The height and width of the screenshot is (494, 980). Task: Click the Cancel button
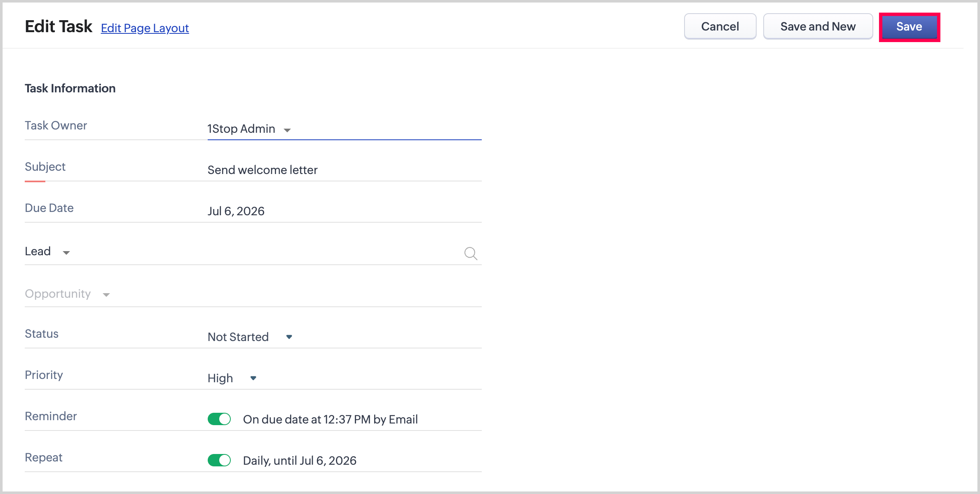tap(720, 27)
